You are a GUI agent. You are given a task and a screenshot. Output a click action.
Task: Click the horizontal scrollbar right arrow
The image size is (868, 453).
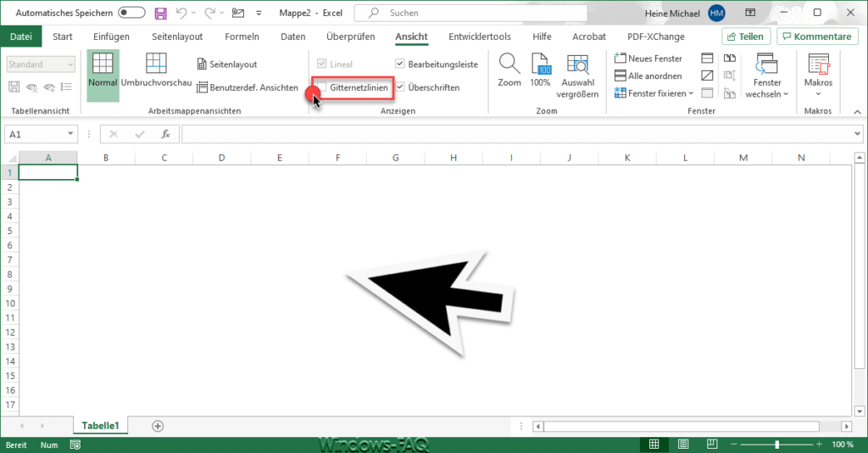[846, 426]
